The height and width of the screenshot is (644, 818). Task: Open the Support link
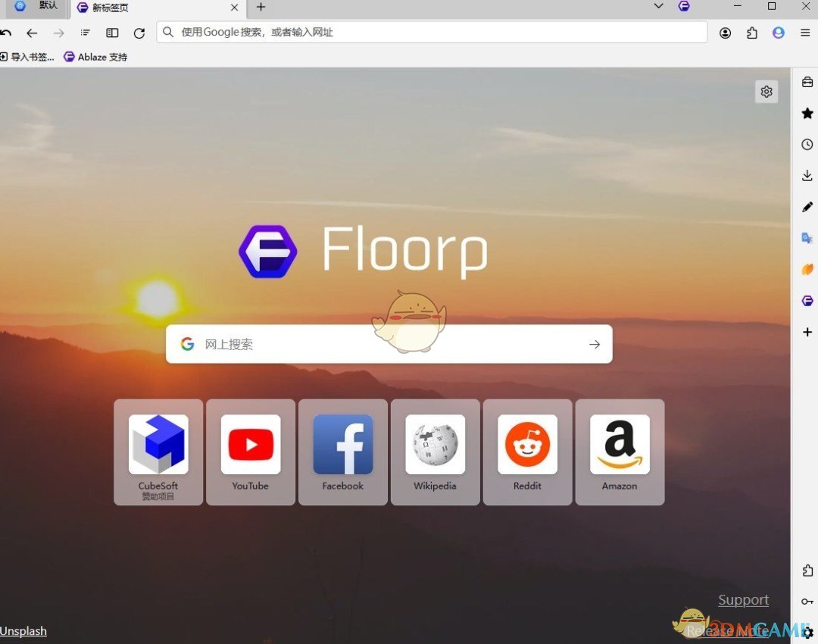point(743,599)
